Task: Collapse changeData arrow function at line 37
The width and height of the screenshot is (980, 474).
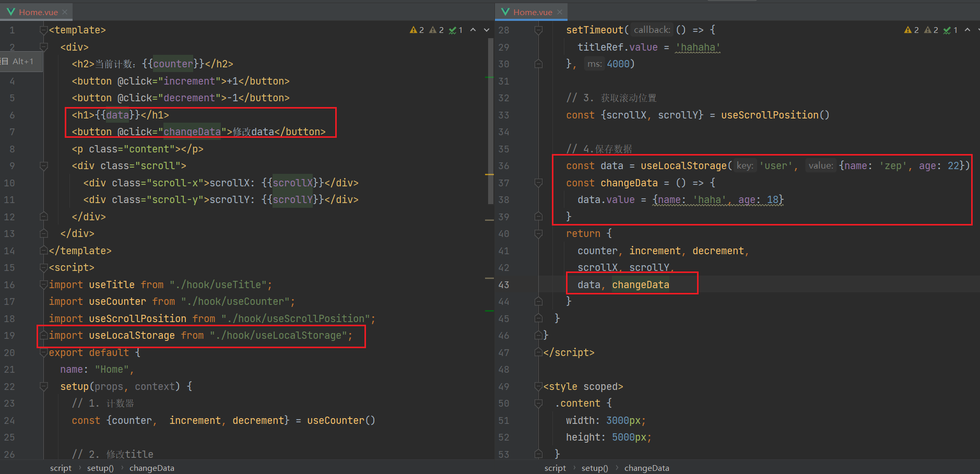Action: click(x=538, y=183)
